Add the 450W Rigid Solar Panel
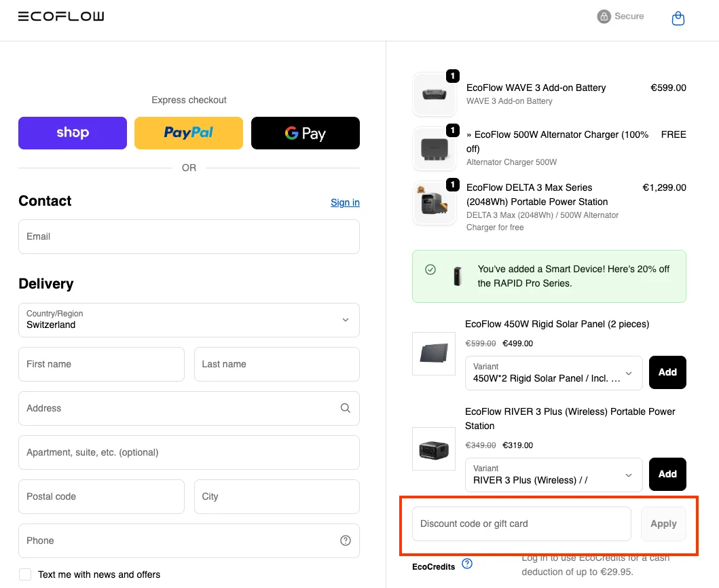Screen dimensions: 719x588 (667, 372)
